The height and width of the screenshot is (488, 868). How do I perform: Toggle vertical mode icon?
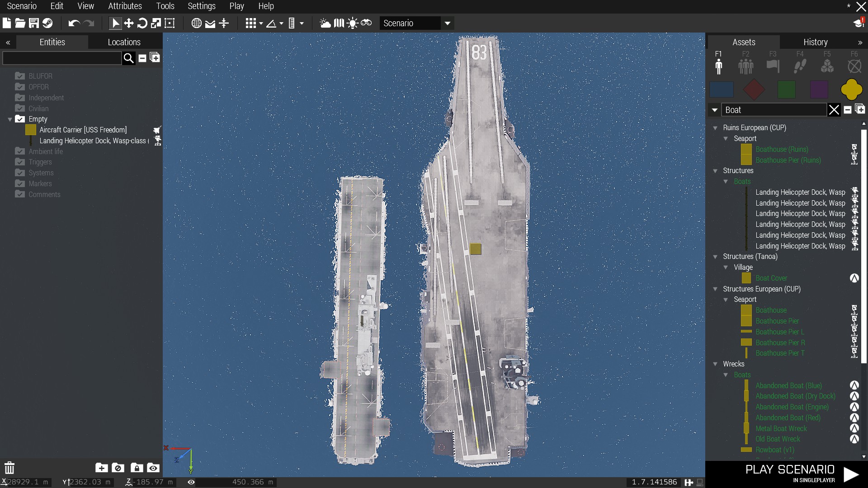tap(224, 23)
